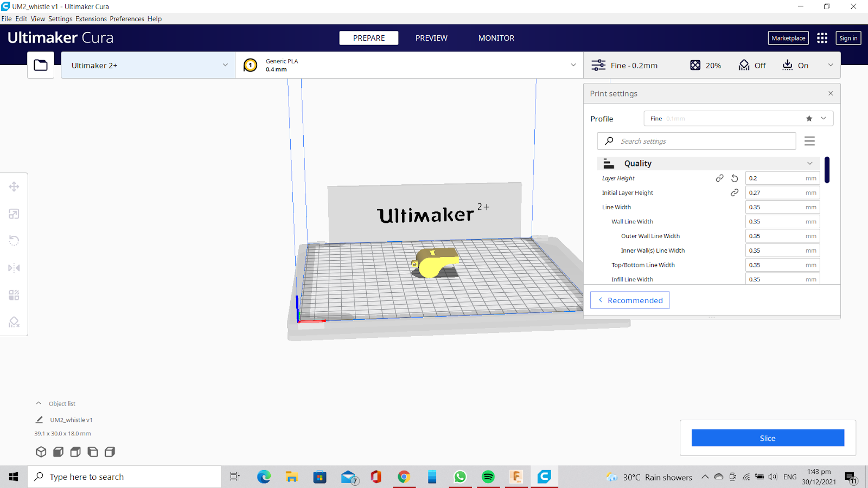The height and width of the screenshot is (488, 868).
Task: Click the Search settings field
Action: [697, 141]
